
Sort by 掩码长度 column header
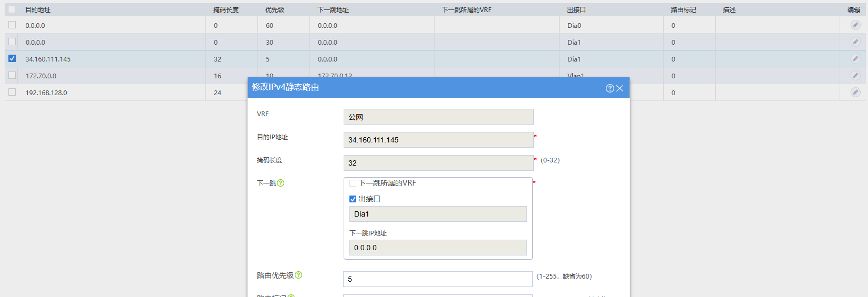pos(226,10)
